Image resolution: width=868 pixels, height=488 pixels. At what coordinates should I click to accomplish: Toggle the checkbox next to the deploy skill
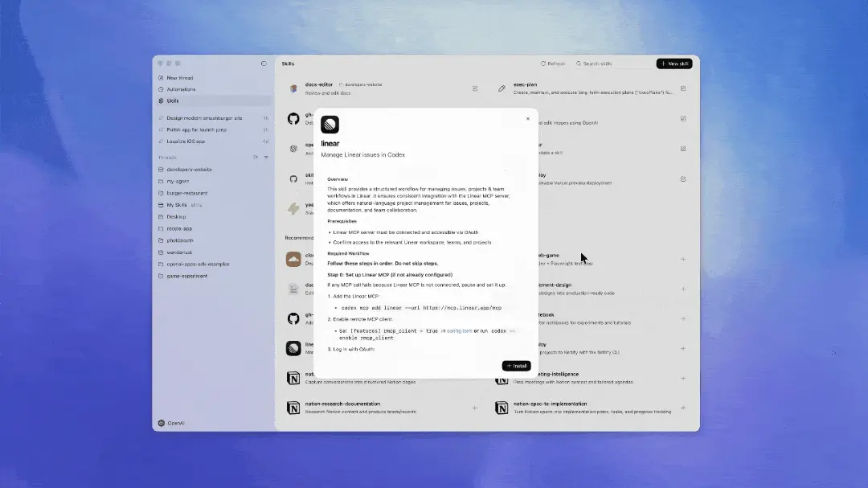pos(683,178)
